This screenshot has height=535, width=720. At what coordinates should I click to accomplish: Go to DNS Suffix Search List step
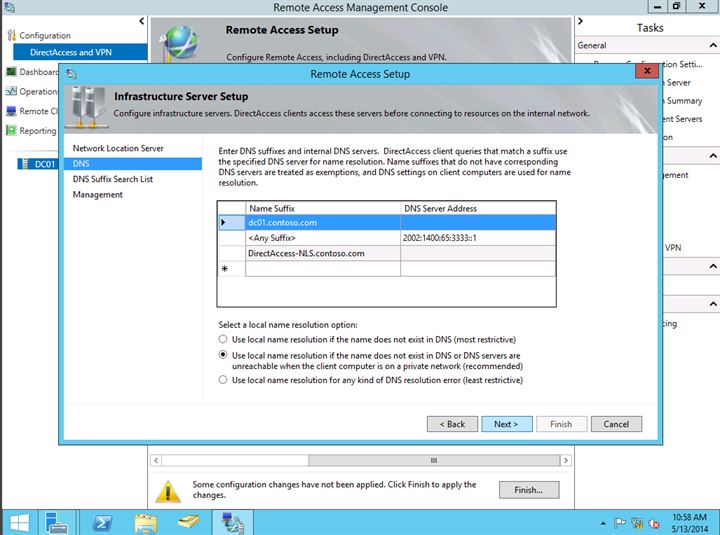[112, 179]
